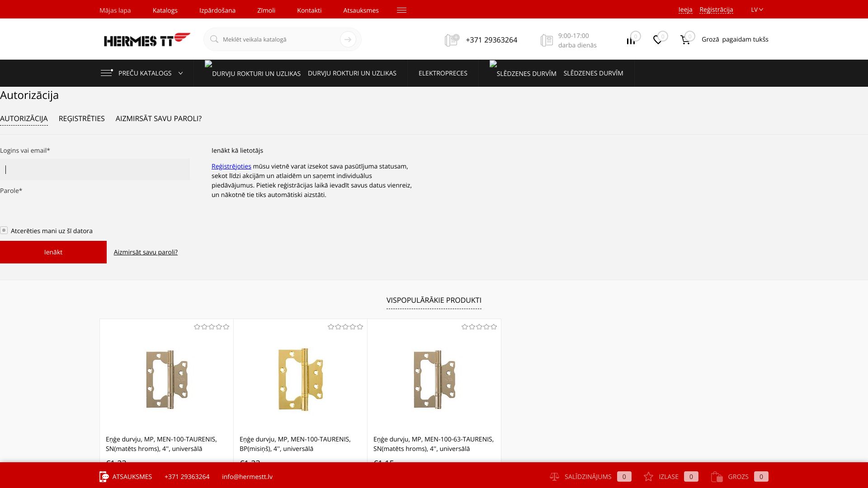
Task: Follow the Reģistrējoties link in the text
Action: coord(231,166)
